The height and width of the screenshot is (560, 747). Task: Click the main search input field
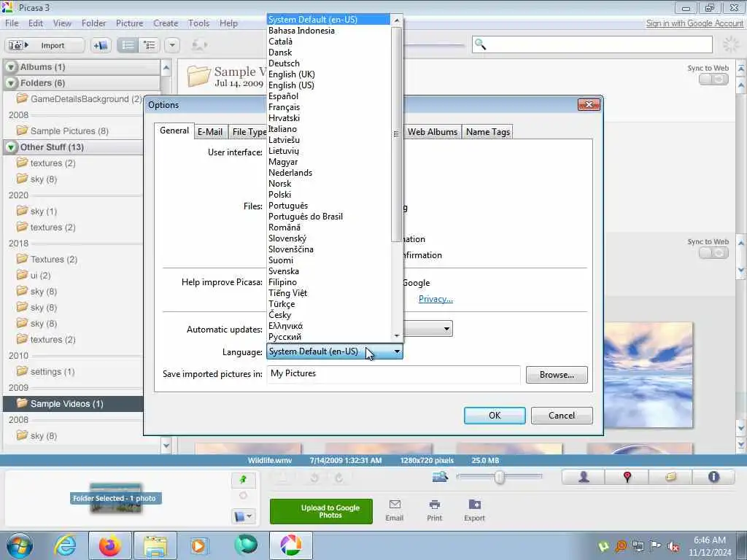(x=592, y=44)
